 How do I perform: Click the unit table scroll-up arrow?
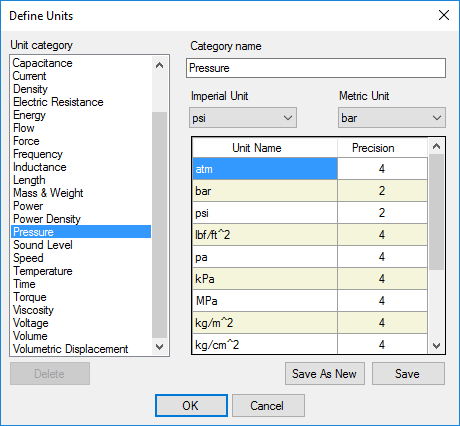(436, 146)
